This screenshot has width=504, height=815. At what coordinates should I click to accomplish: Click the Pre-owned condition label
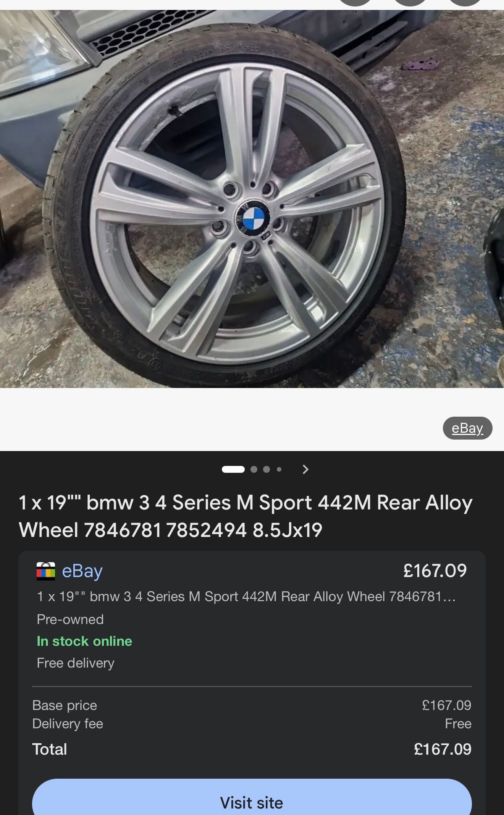click(x=70, y=619)
